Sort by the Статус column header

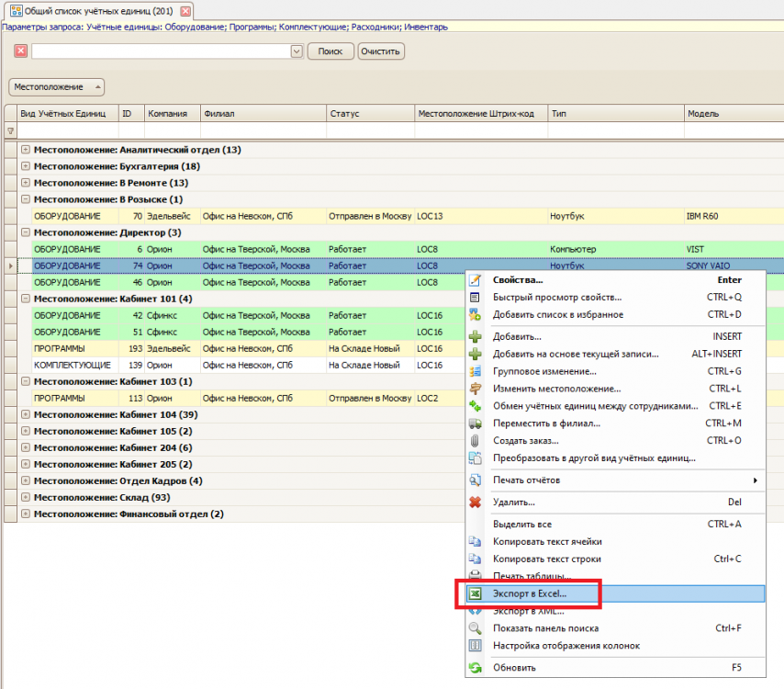371,114
